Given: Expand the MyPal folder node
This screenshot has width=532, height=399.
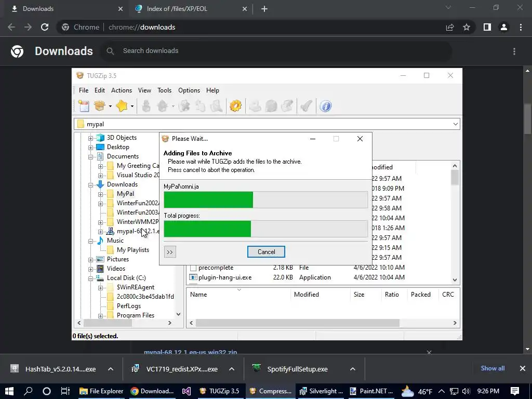Looking at the screenshot, I should pos(100,194).
